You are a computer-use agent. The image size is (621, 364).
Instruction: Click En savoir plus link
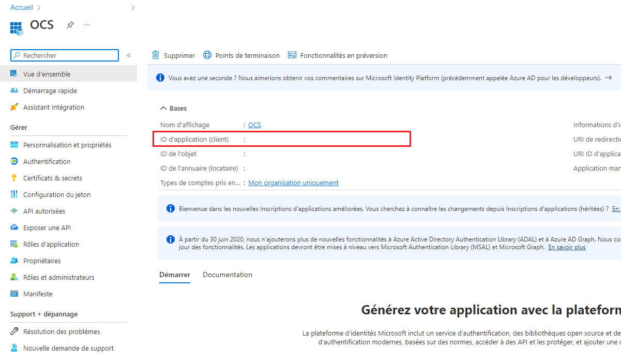(567, 247)
